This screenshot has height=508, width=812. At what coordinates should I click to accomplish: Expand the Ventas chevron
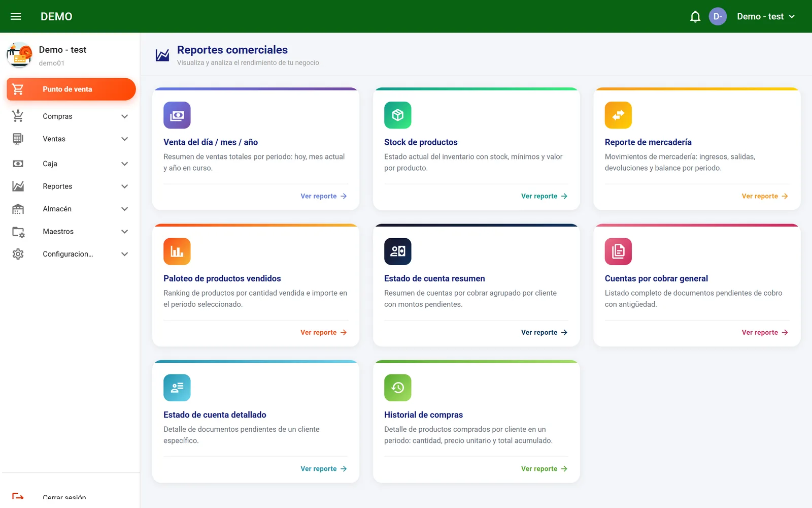[x=124, y=139]
